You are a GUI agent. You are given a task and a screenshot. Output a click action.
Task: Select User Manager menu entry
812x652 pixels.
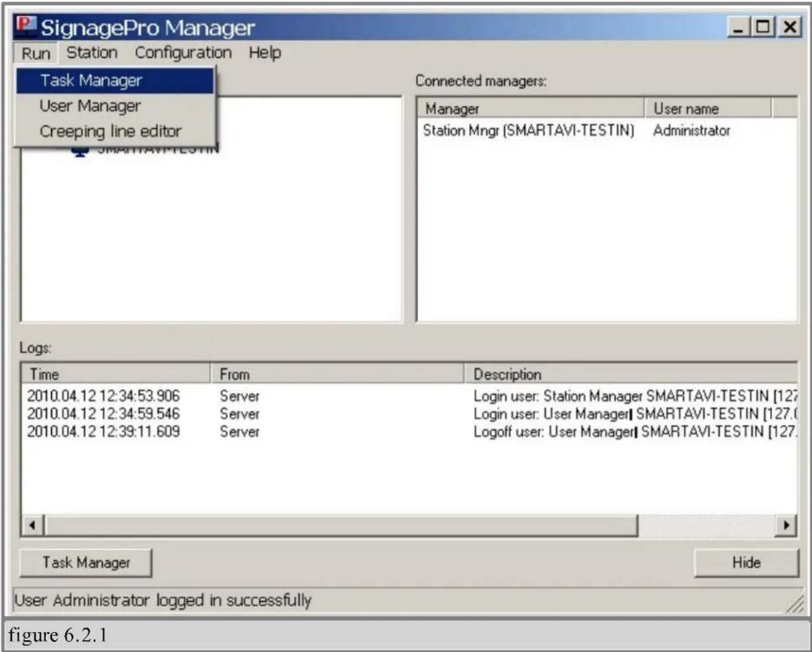115,106
